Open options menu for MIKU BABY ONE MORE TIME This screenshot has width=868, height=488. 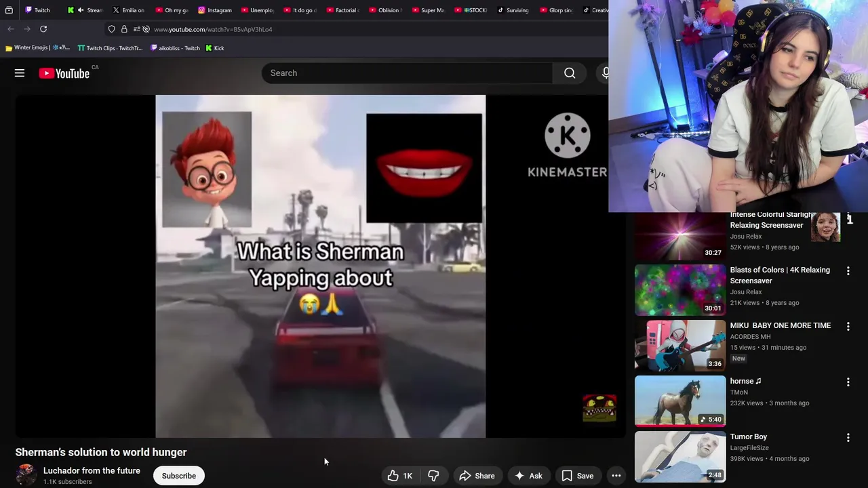coord(848,327)
